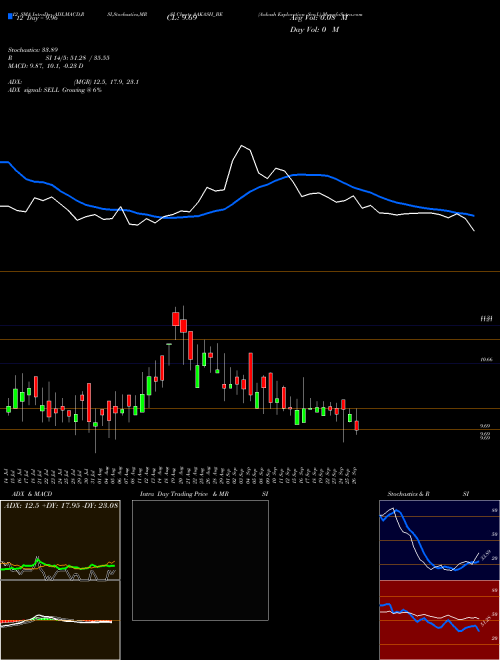Open the red RSI indicator panel
The image size is (500, 660).
(439, 620)
